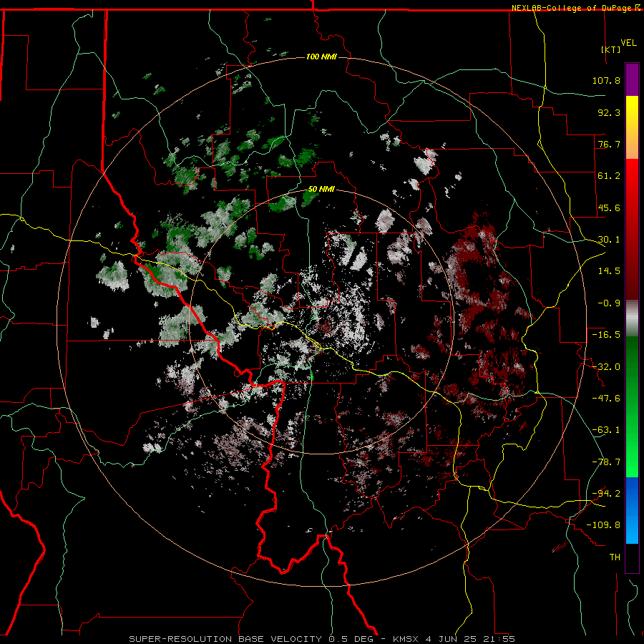Image resolution: width=644 pixels, height=644 pixels.
Task: Click the purple segment of color bar
Action: 632,79
